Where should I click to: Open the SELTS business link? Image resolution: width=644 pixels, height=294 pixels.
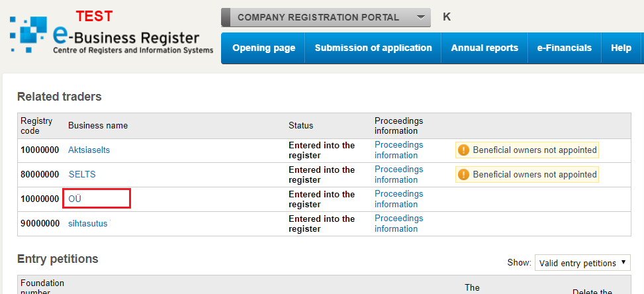82,175
